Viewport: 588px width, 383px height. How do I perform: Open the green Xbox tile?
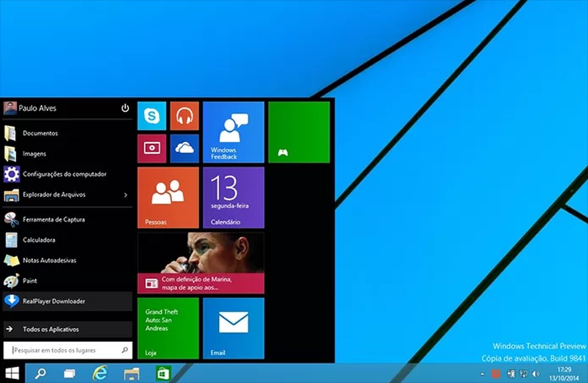(299, 131)
